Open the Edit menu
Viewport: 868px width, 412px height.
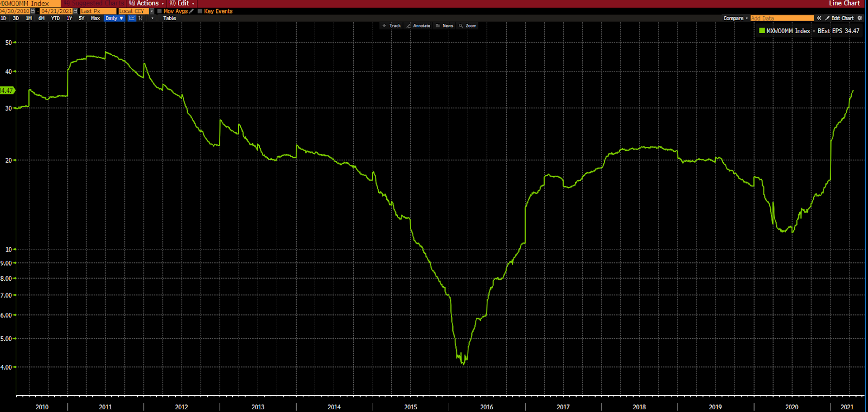[182, 3]
